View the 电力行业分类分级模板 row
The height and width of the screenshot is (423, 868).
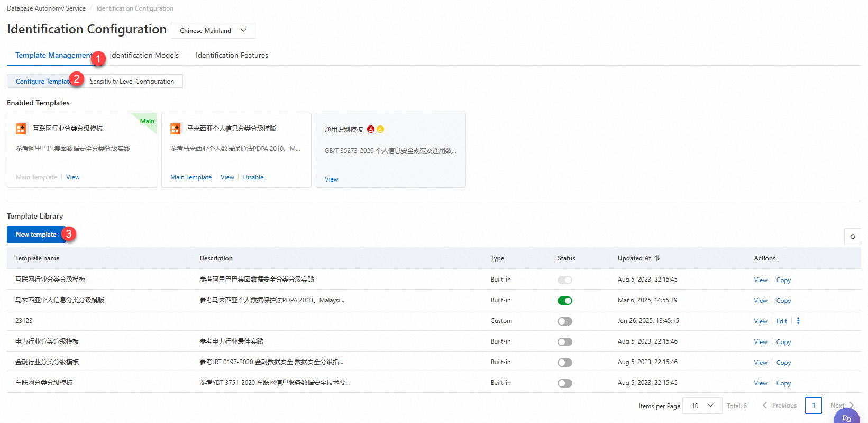point(761,342)
